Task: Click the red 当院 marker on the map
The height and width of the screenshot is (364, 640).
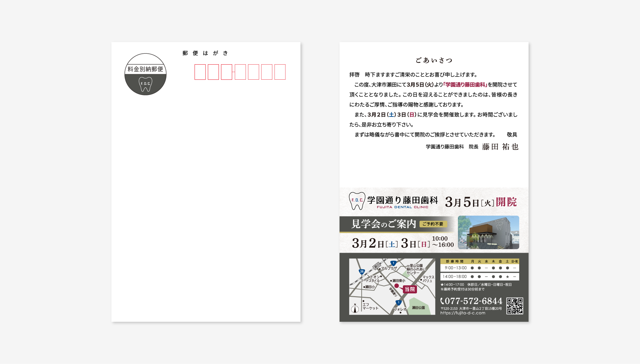Action: pos(410,289)
